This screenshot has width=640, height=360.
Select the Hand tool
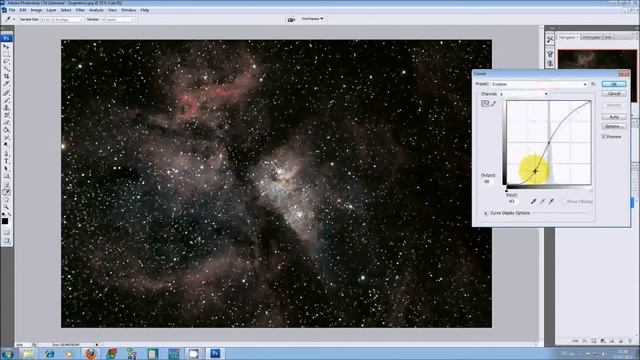(6, 200)
